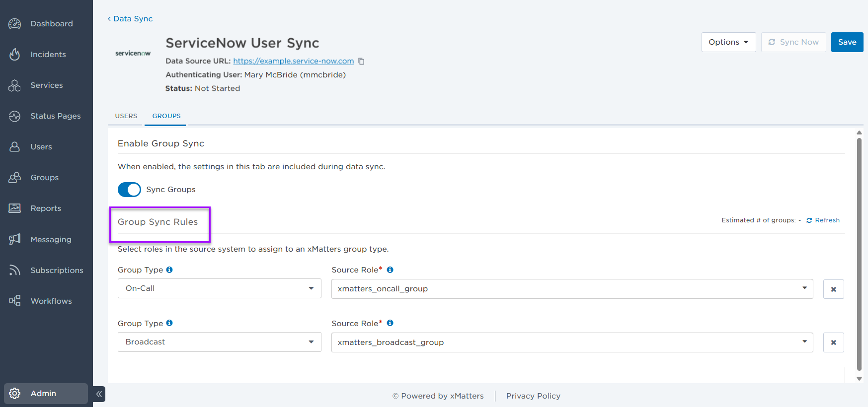The height and width of the screenshot is (407, 868).
Task: Open Subscriptions feed icon in sidebar
Action: [x=15, y=270]
